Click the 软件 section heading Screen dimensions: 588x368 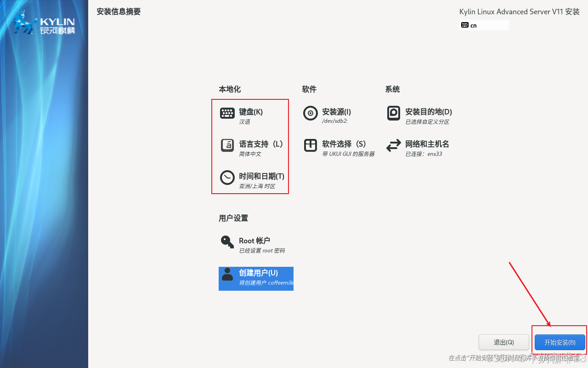309,89
